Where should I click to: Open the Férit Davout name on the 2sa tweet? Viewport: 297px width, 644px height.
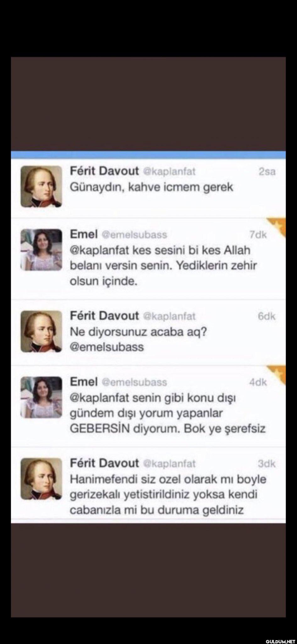tap(104, 171)
